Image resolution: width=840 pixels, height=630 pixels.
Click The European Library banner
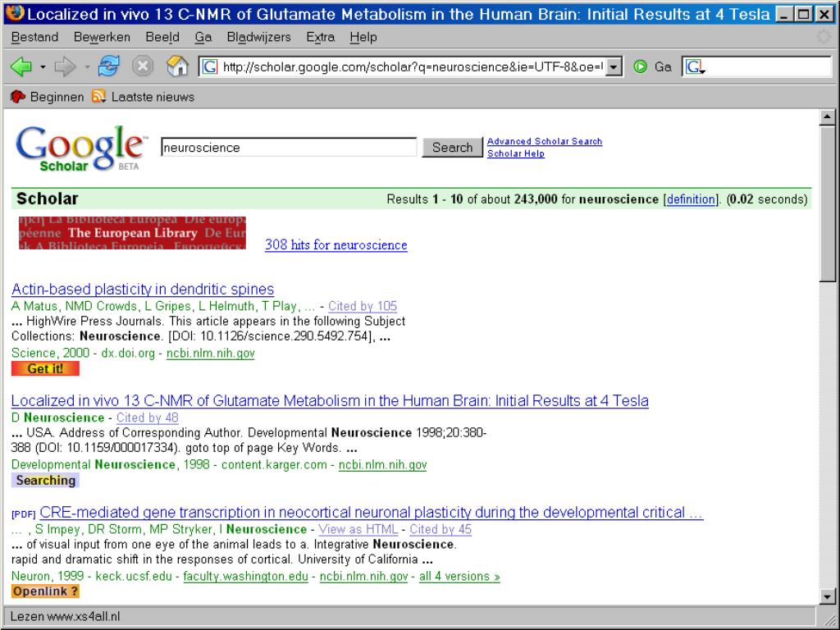pos(132,233)
